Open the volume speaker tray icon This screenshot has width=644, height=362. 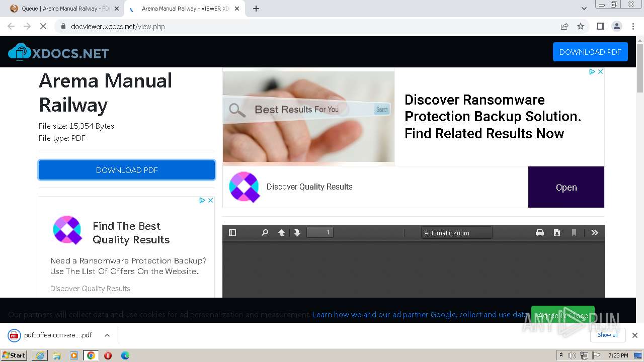coord(572,355)
